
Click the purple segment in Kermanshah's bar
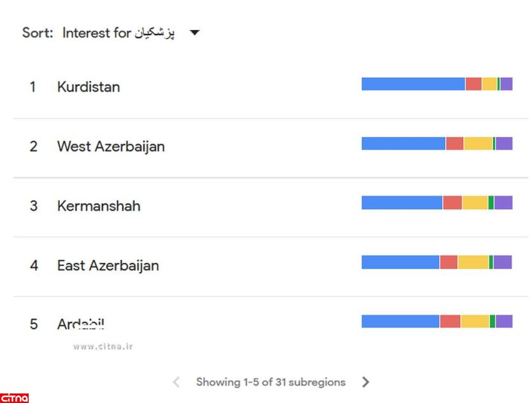503,202
